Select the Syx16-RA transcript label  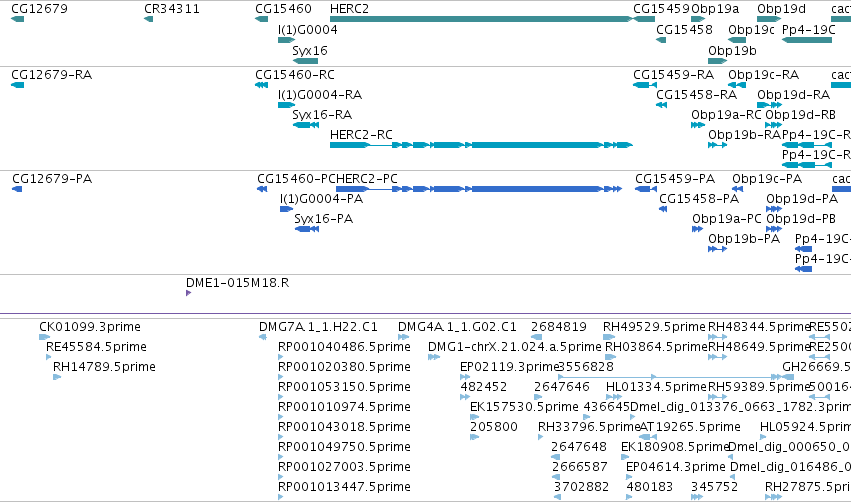pyautogui.click(x=322, y=115)
